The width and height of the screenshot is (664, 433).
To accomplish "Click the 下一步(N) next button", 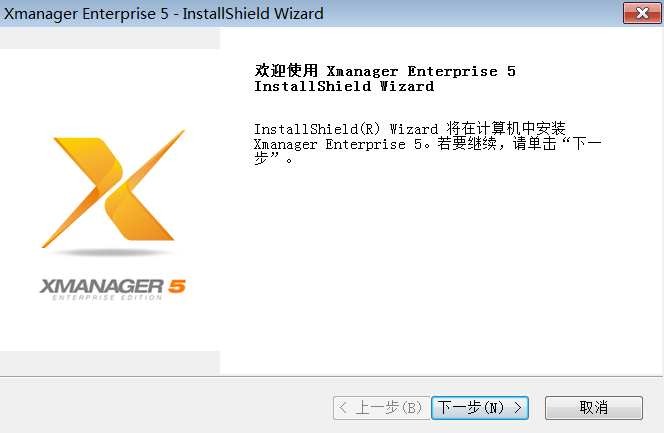I will point(479,408).
